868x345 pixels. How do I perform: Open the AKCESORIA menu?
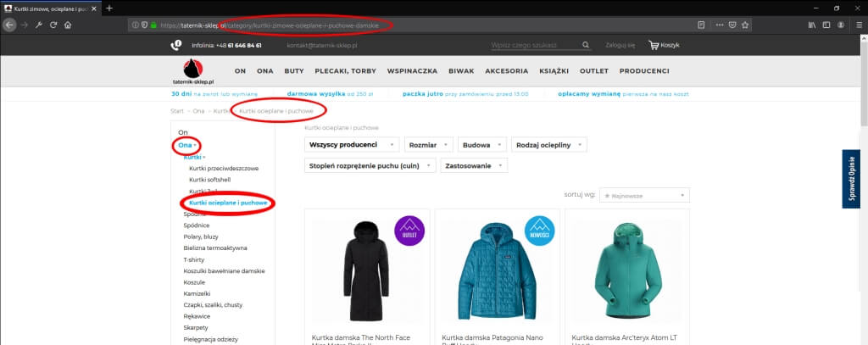(x=507, y=71)
